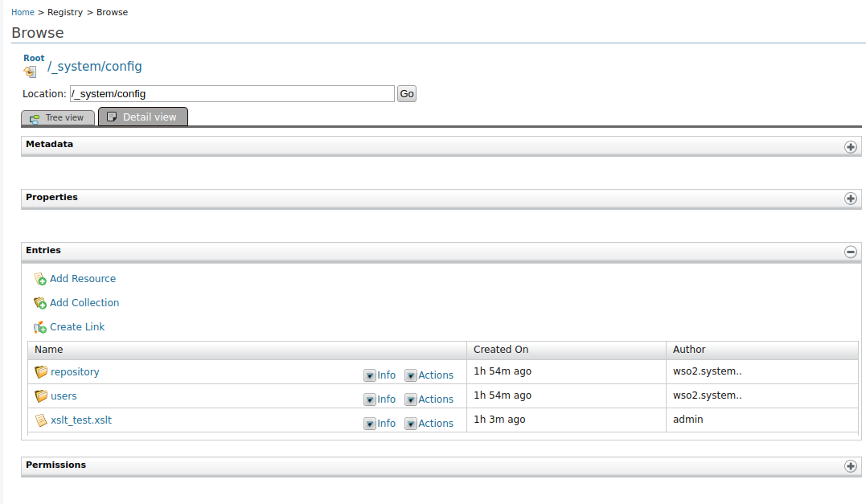Expand the Permissions section
The image size is (866, 504).
coord(851,466)
